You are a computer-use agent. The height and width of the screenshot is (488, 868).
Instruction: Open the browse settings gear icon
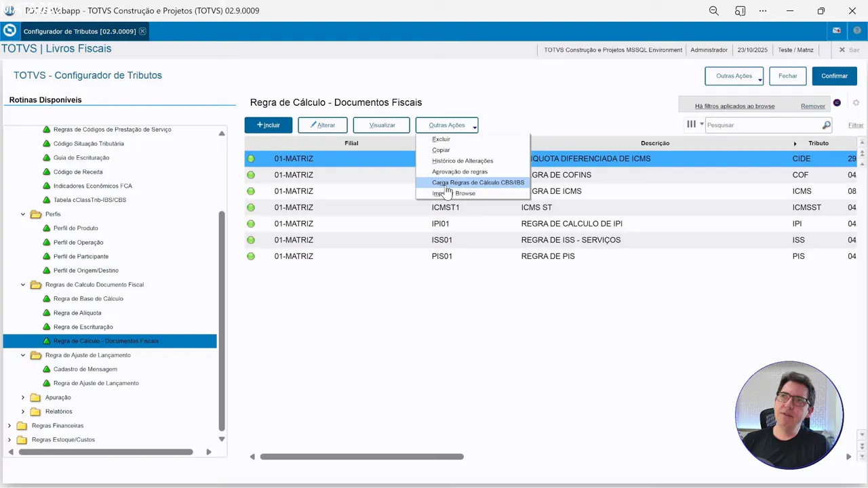click(x=856, y=103)
